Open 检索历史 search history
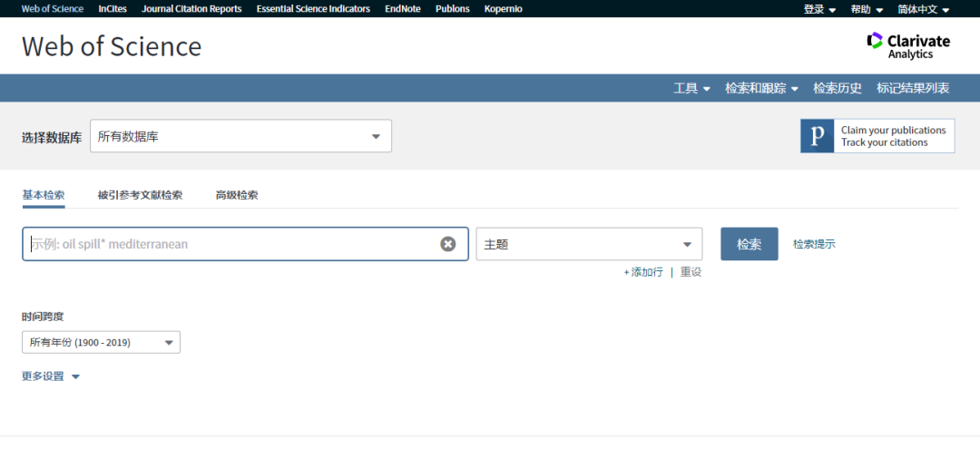The width and height of the screenshot is (980, 469). pyautogui.click(x=838, y=88)
